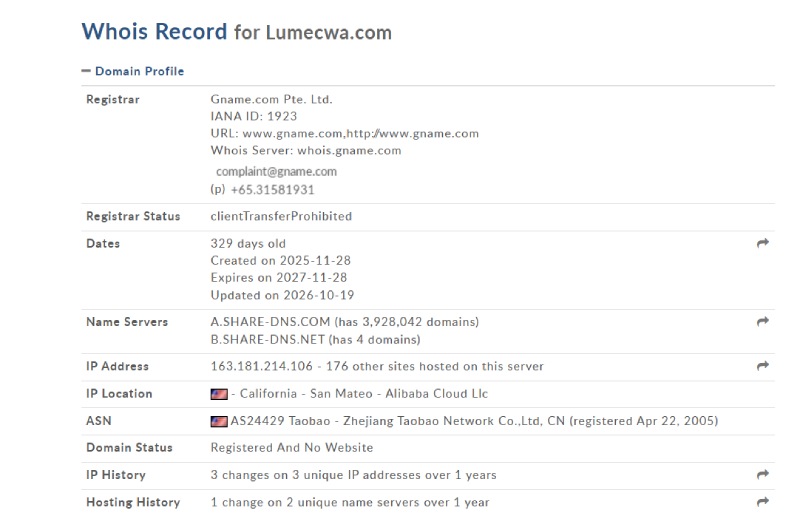The height and width of the screenshot is (527, 800).
Task: Click clientTransferProhibited status value
Action: (281, 216)
